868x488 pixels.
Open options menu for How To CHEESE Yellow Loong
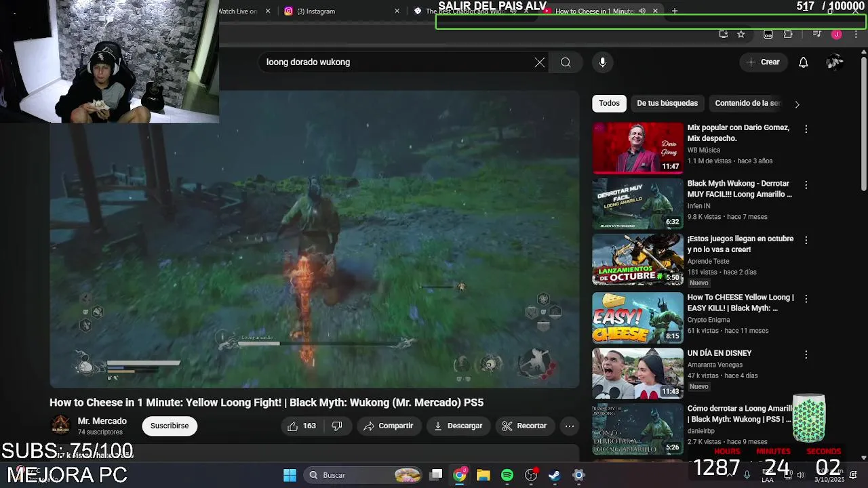coord(806,298)
